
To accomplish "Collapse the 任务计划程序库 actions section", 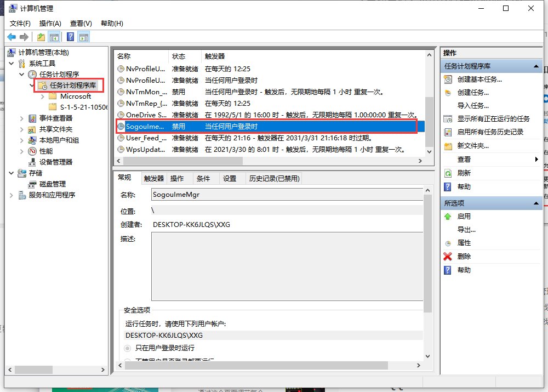I will pos(536,67).
